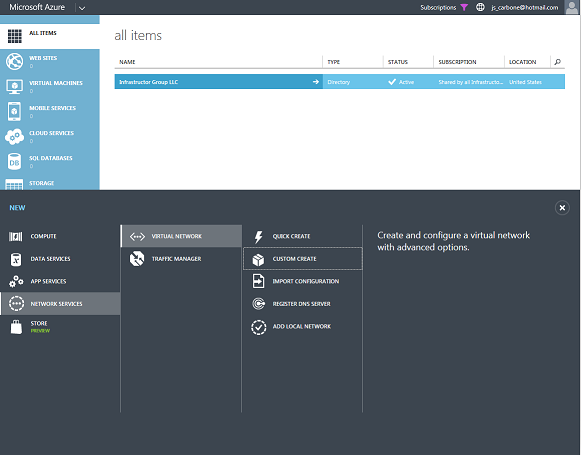581x455 pixels.
Task: Open the Virtual Machines monitor icon
Action: coord(14,86)
